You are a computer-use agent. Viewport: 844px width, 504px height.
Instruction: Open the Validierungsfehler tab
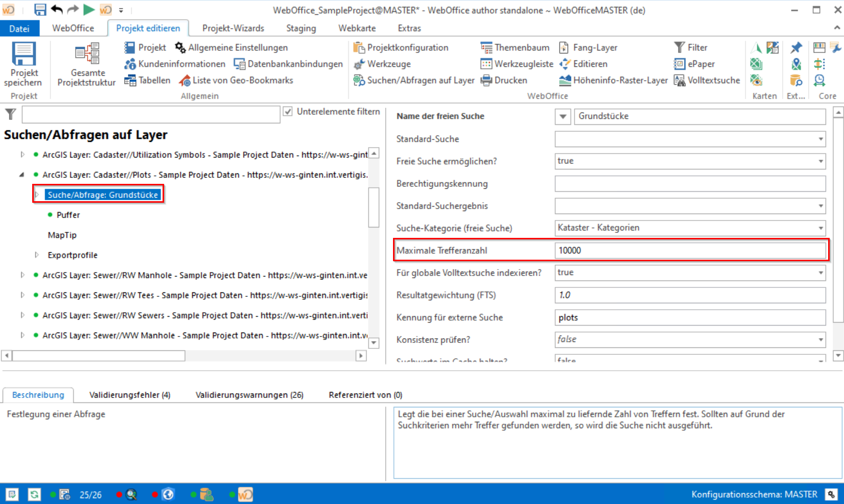click(x=129, y=394)
